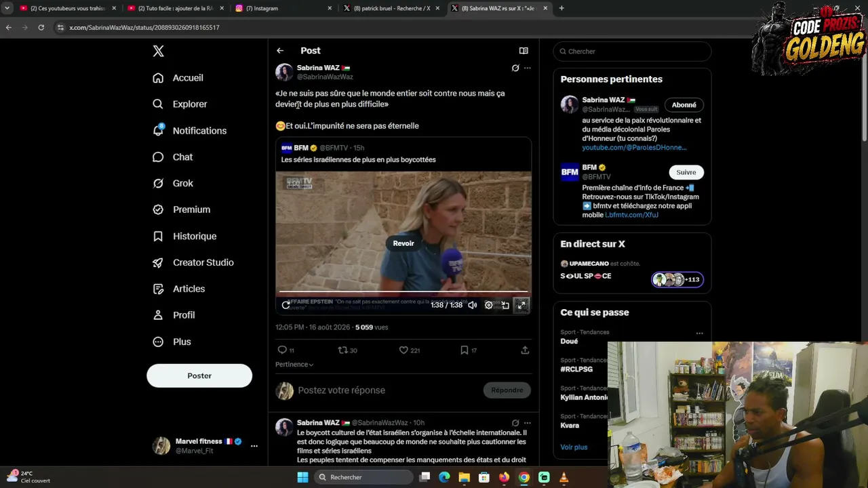Switch to patrick bruel Recherche tab
The image size is (868, 488).
click(x=391, y=8)
